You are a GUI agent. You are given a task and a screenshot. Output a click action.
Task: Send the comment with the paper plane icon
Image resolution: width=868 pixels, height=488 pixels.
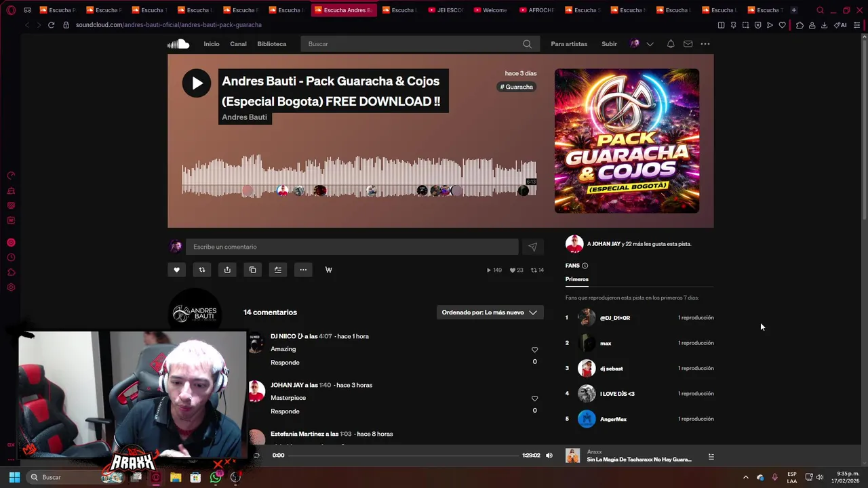click(532, 247)
